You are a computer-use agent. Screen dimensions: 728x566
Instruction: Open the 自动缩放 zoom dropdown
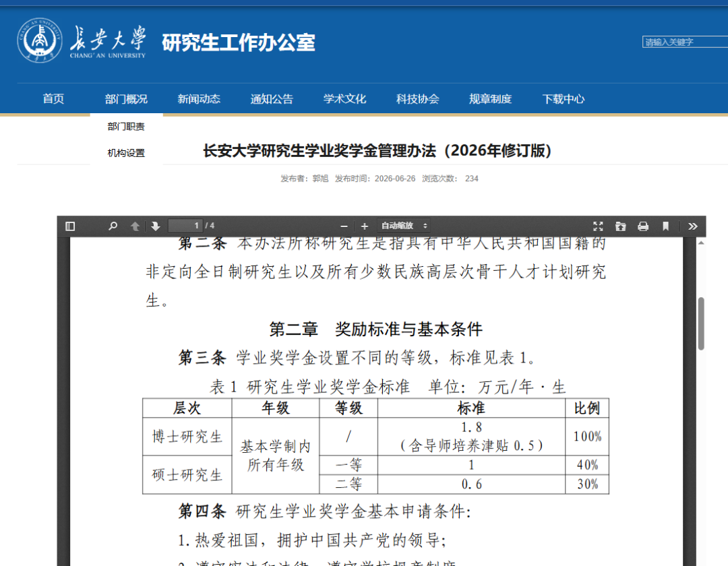404,226
